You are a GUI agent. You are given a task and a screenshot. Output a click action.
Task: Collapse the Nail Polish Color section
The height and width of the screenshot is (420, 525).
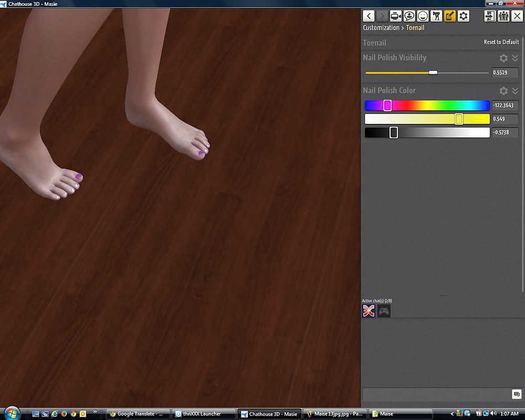point(515,91)
